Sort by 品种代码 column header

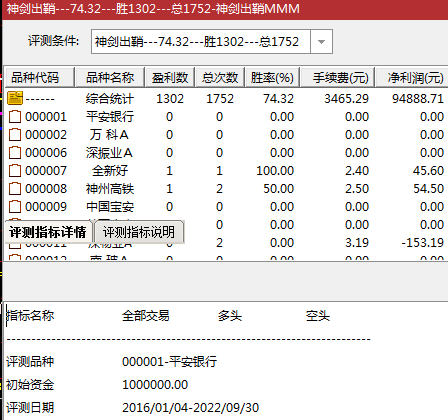pos(39,77)
